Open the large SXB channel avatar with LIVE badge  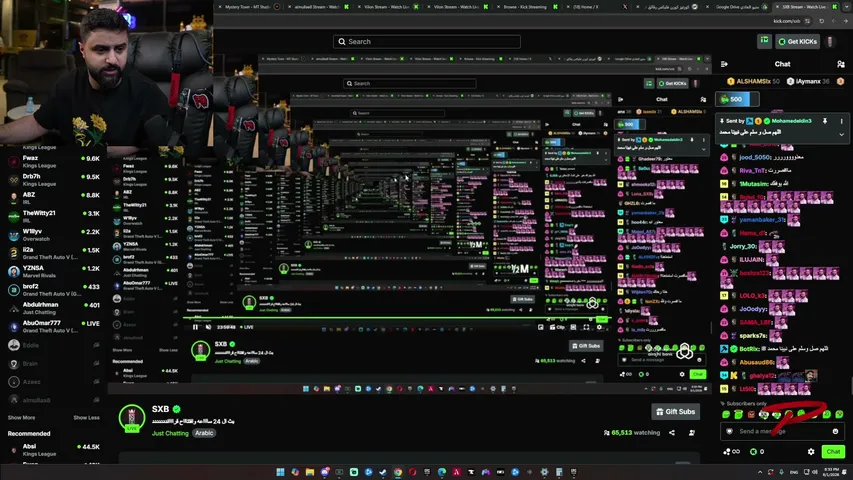coord(132,419)
